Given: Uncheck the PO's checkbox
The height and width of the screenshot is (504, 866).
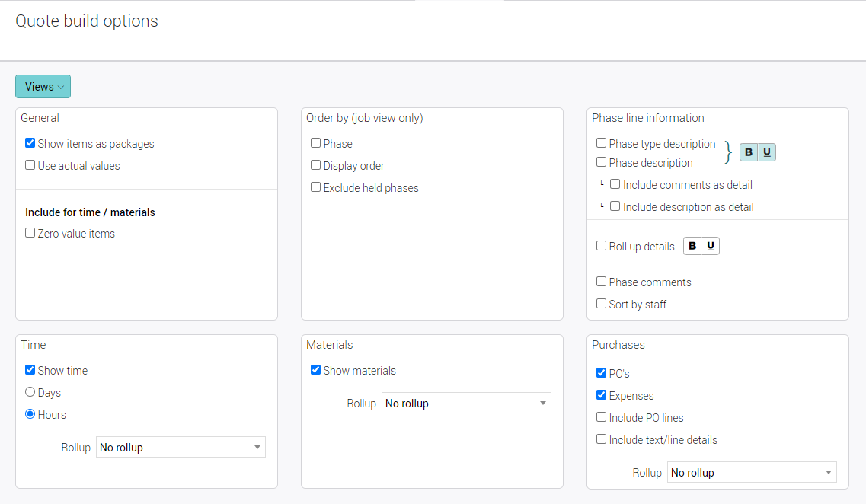Looking at the screenshot, I should [x=602, y=373].
